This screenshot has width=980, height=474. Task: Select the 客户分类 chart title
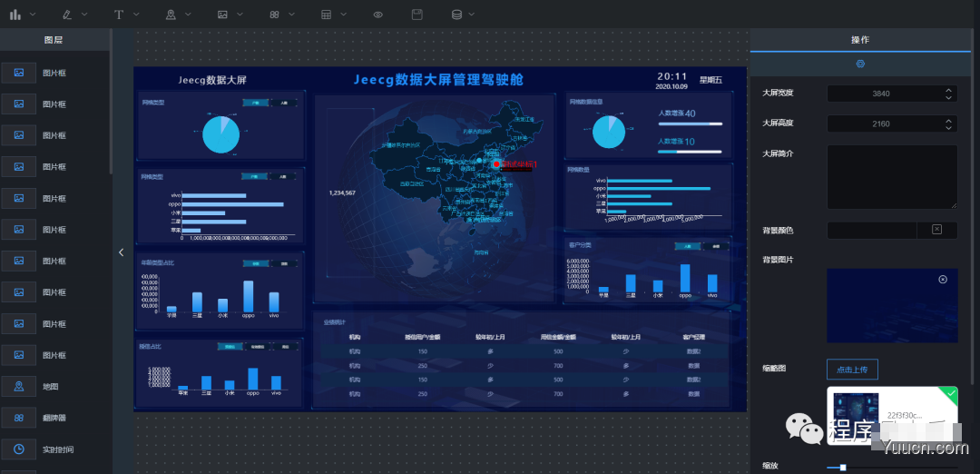tap(579, 244)
